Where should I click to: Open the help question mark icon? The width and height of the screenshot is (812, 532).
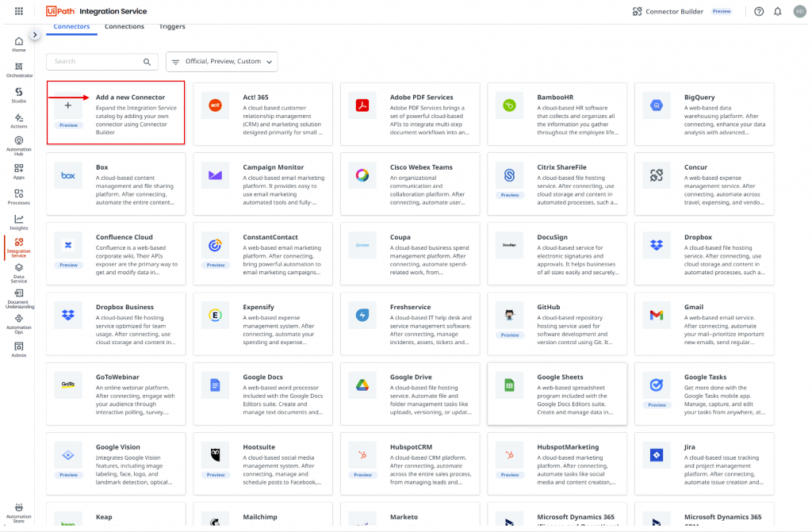(759, 11)
